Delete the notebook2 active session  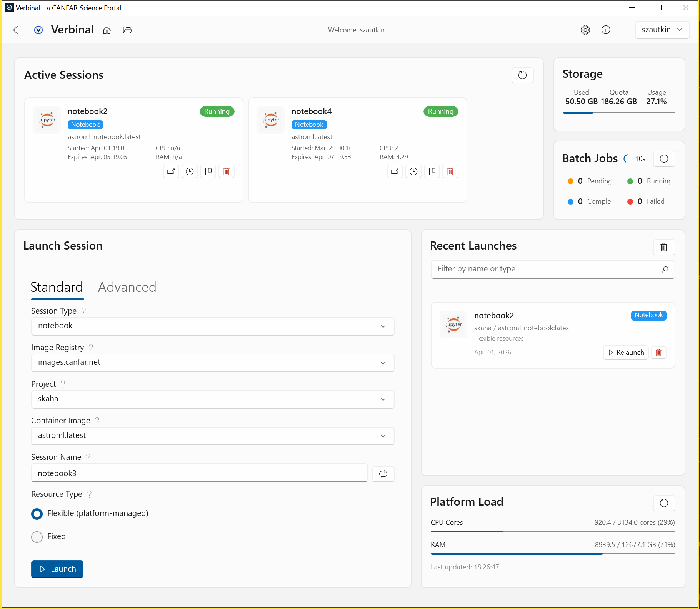click(227, 171)
